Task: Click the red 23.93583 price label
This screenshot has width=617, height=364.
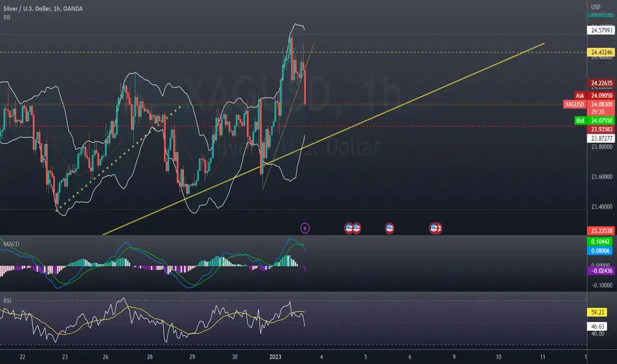Action: click(x=601, y=130)
